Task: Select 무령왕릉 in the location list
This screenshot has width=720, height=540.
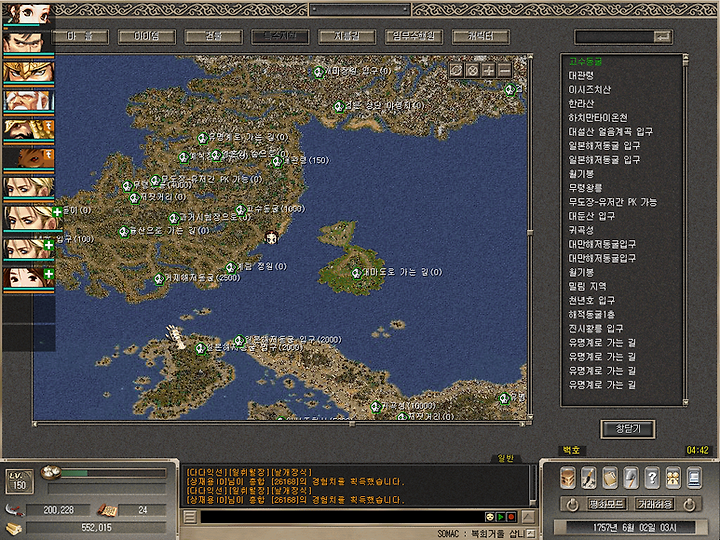Action: [585, 188]
